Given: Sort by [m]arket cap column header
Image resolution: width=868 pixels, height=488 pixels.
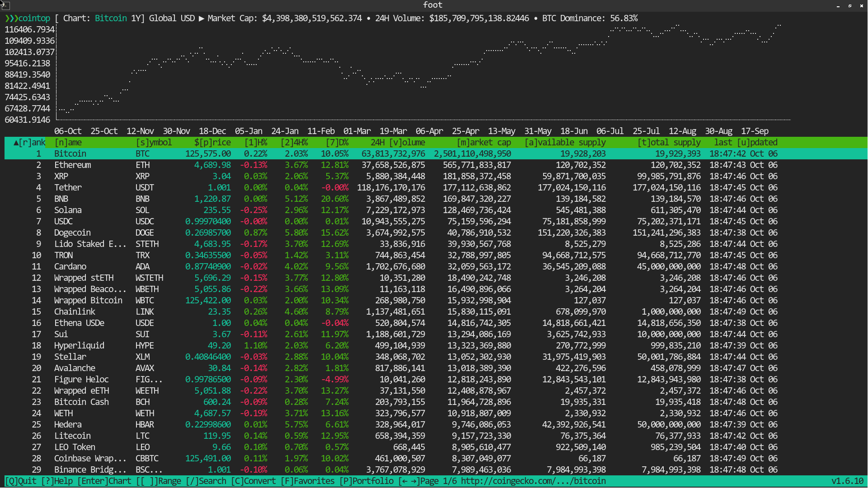Looking at the screenshot, I should 483,143.
